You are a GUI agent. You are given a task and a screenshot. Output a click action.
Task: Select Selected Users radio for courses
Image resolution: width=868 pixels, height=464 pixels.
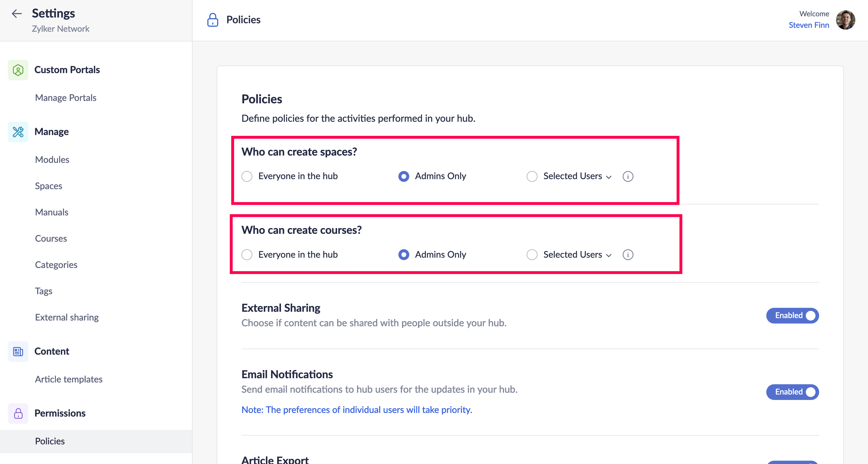(532, 255)
